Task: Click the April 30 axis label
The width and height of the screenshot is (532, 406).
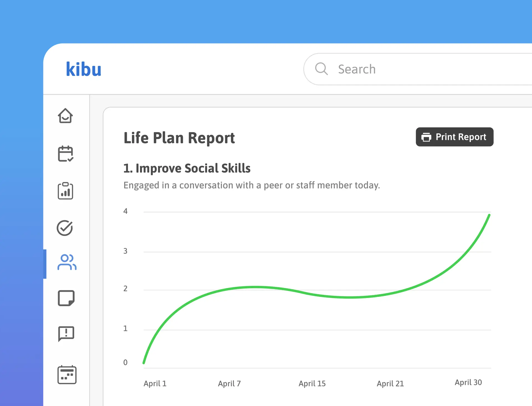Action: pos(468,382)
